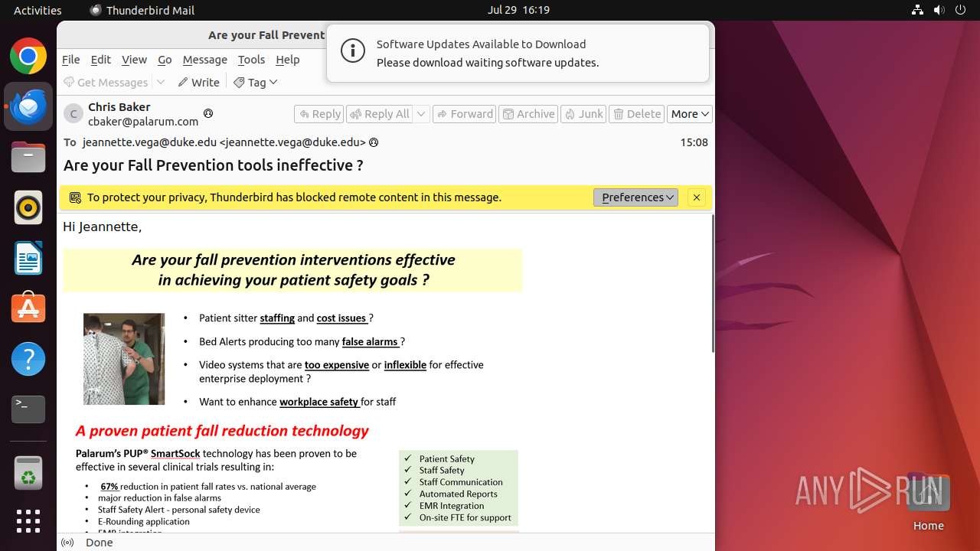Click the 'EMR Integration' checklist text
This screenshot has height=551, width=980.
click(452, 506)
